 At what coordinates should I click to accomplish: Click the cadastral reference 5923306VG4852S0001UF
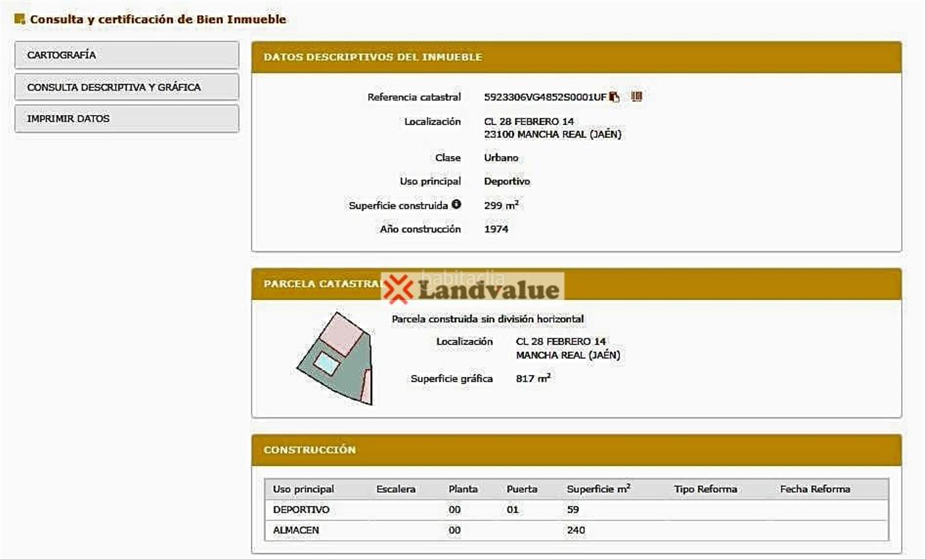[x=545, y=97]
